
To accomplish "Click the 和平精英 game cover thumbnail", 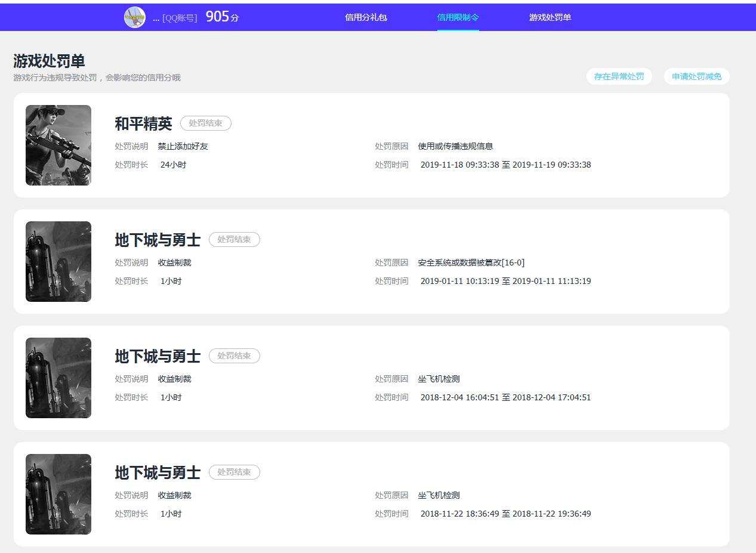I will click(58, 145).
